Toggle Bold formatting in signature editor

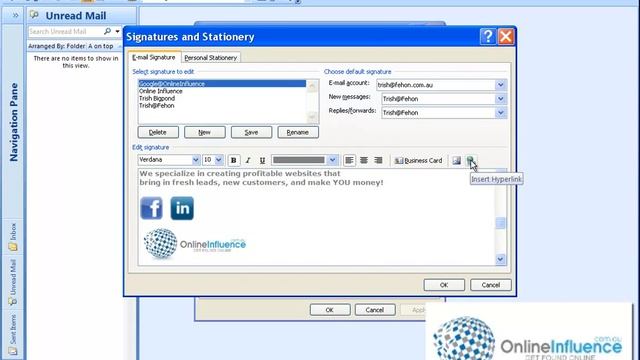click(233, 160)
